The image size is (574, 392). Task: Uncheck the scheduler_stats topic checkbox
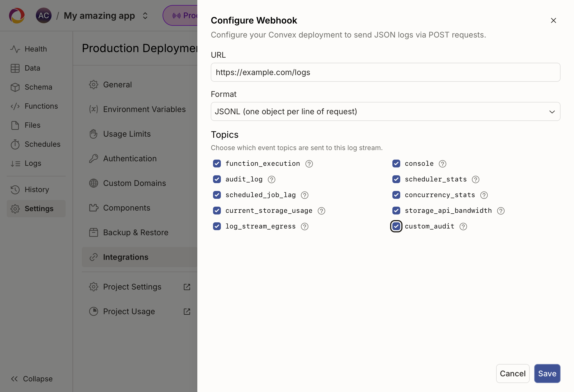tap(396, 179)
